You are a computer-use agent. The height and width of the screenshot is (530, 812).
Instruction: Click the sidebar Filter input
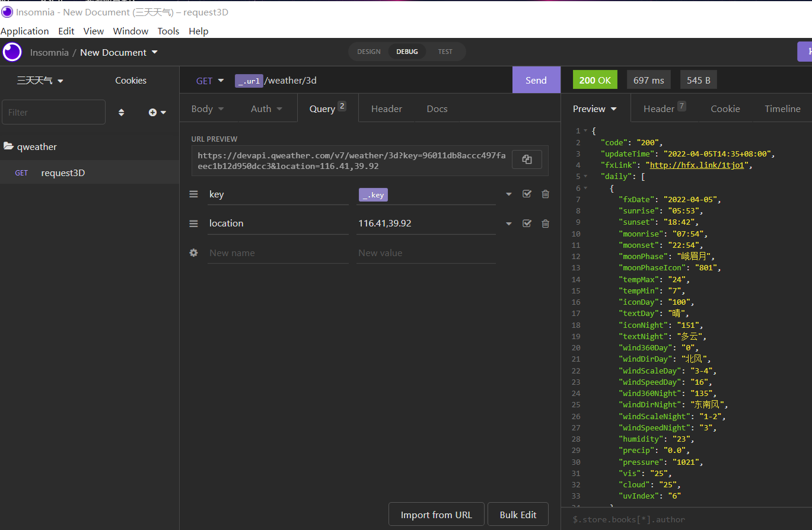coord(53,112)
